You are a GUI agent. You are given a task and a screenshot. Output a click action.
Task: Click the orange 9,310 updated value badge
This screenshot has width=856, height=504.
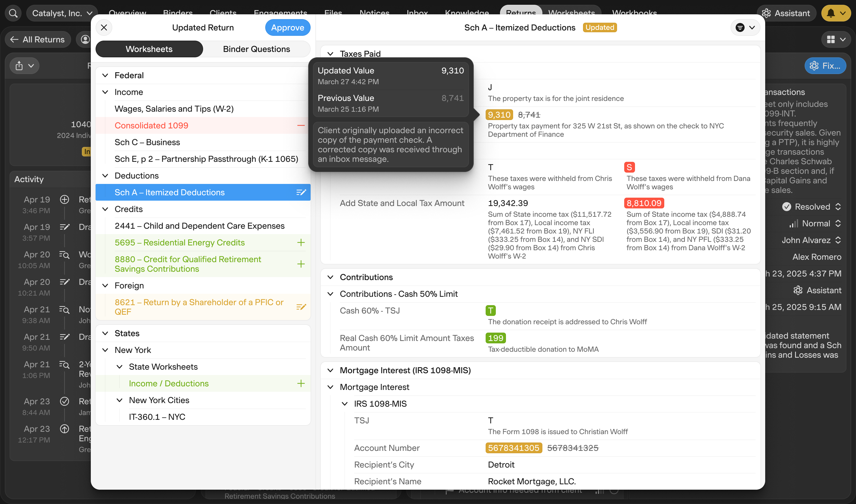(x=499, y=115)
